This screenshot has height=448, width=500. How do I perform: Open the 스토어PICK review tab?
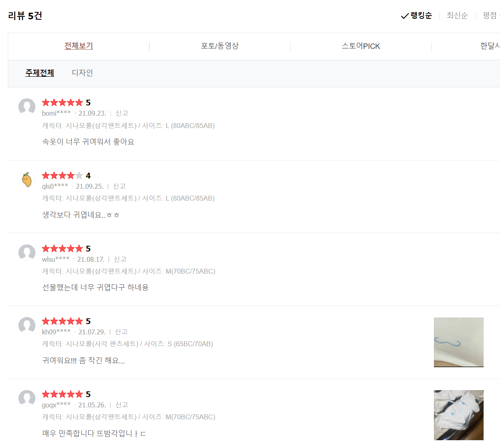(361, 46)
